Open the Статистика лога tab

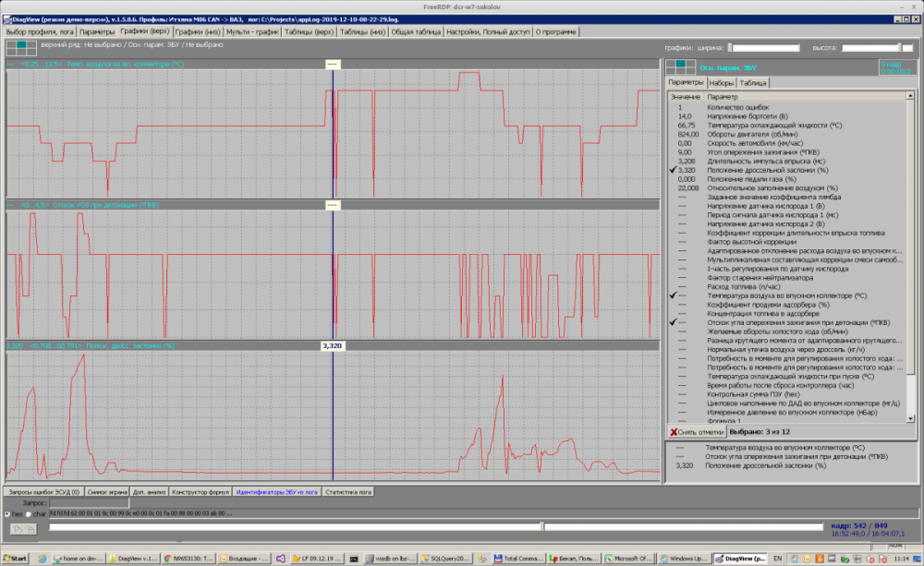coord(348,492)
